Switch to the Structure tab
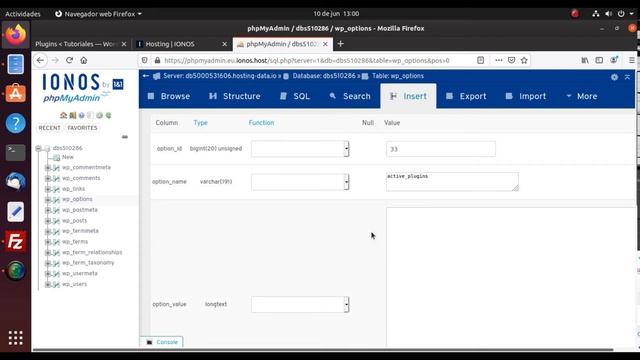 (x=235, y=96)
